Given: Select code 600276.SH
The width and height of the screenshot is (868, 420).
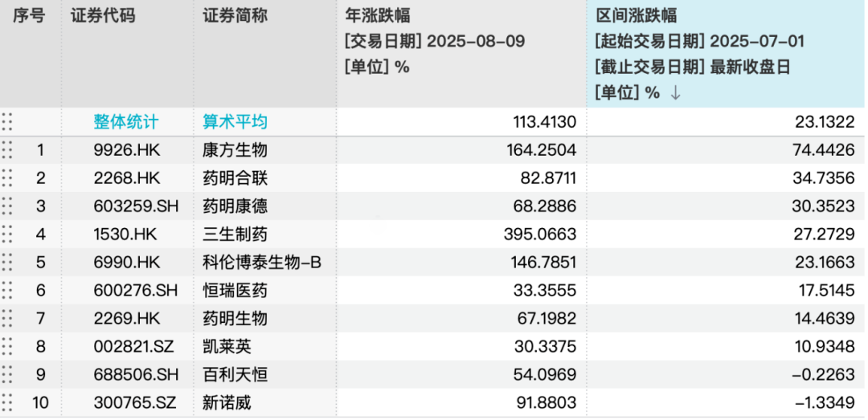Looking at the screenshot, I should [136, 291].
